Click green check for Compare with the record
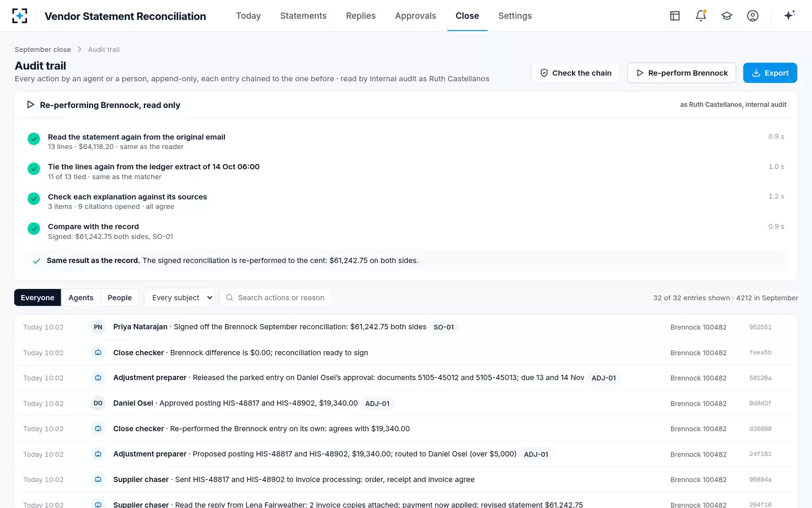The height and width of the screenshot is (508, 812). [34, 228]
